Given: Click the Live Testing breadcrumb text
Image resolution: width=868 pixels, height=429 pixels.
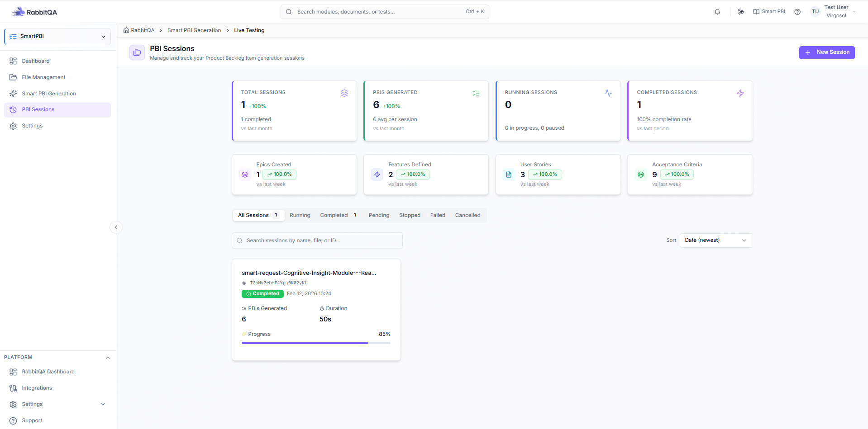Looking at the screenshot, I should point(249,30).
